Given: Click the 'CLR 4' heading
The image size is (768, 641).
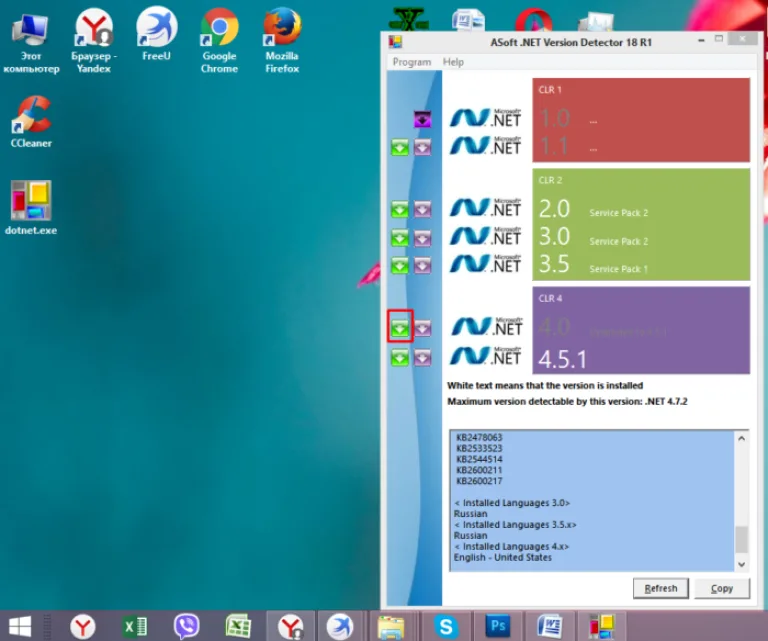Looking at the screenshot, I should point(550,299).
